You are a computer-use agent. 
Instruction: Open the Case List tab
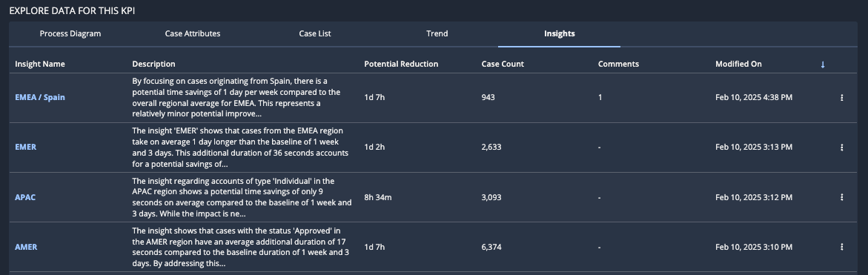[315, 34]
